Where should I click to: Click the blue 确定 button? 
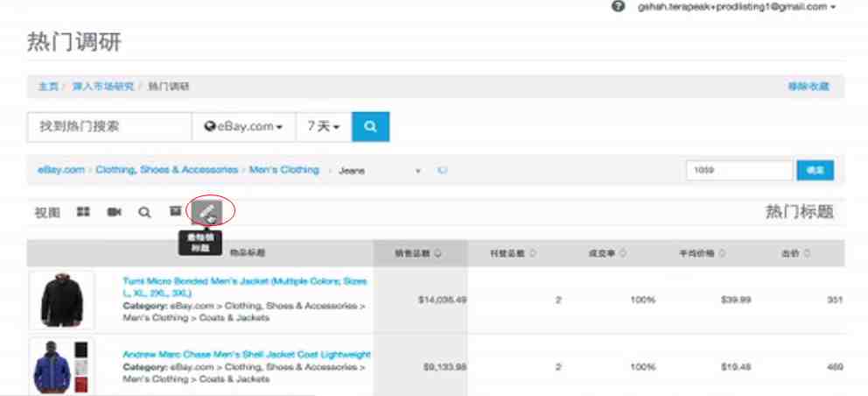click(815, 170)
